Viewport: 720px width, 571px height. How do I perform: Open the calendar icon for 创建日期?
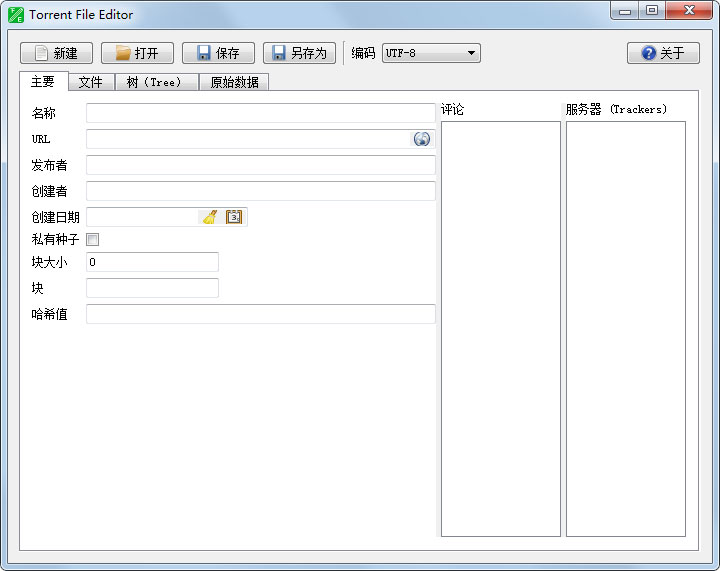tap(234, 217)
